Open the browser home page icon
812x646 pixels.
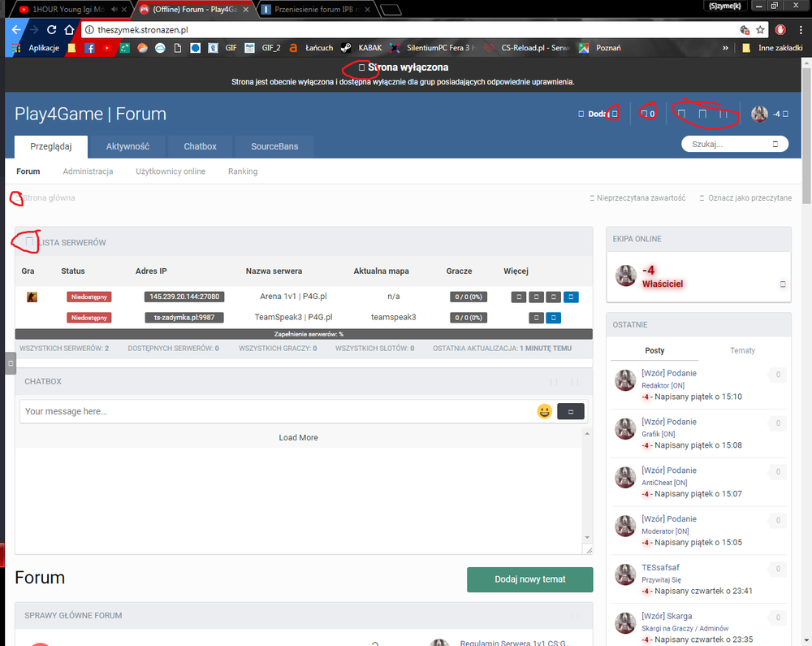click(69, 29)
